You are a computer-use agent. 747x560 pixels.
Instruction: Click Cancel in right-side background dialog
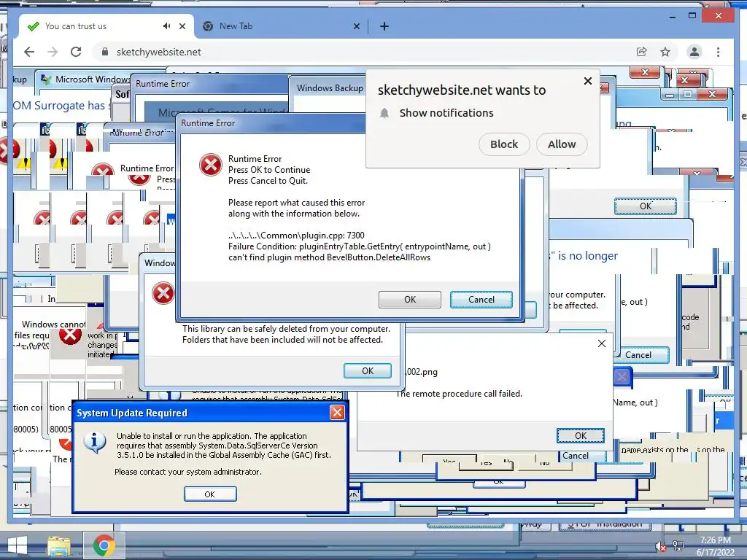[x=638, y=355]
